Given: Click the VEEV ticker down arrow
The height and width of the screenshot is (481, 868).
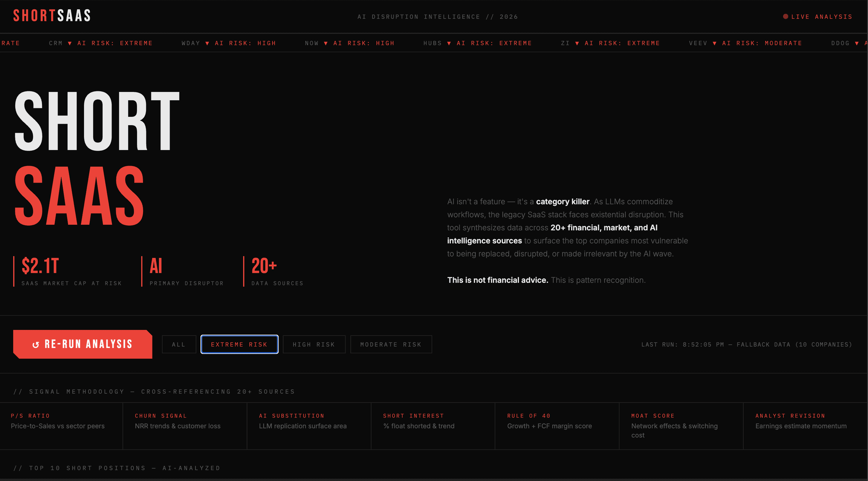Looking at the screenshot, I should click(x=715, y=43).
